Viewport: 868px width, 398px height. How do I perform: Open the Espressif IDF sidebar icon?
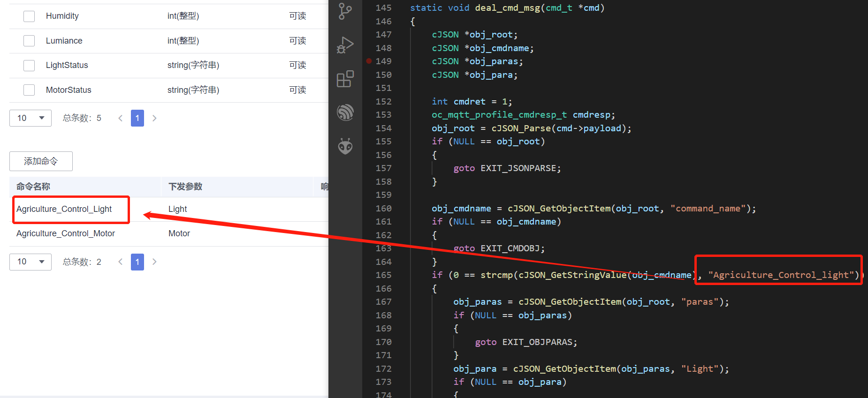coord(345,113)
